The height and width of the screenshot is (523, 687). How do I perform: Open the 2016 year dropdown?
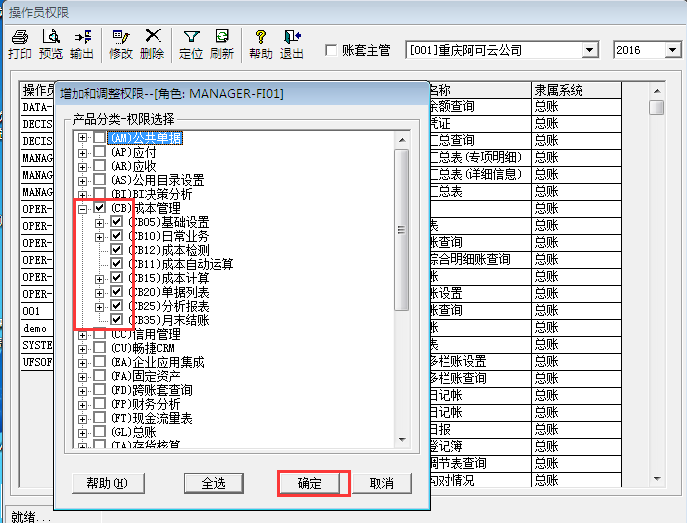[677, 50]
